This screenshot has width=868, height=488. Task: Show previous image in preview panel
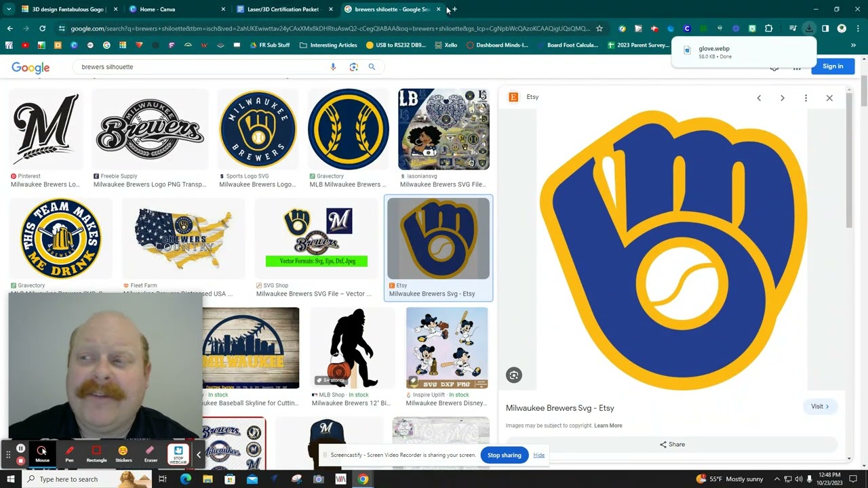(759, 98)
